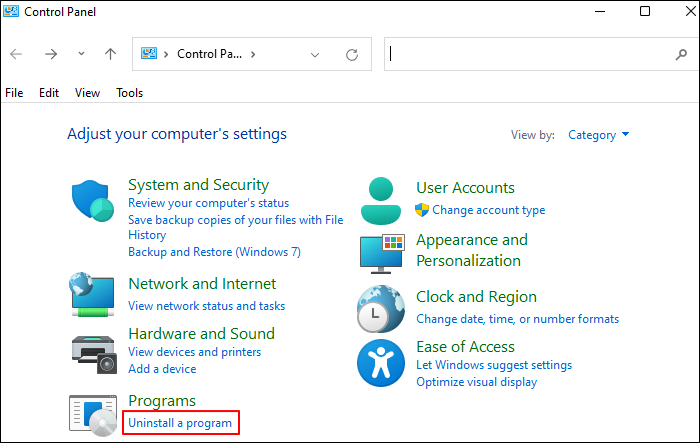Open the Edit menu
The image size is (700, 443).
click(x=49, y=93)
